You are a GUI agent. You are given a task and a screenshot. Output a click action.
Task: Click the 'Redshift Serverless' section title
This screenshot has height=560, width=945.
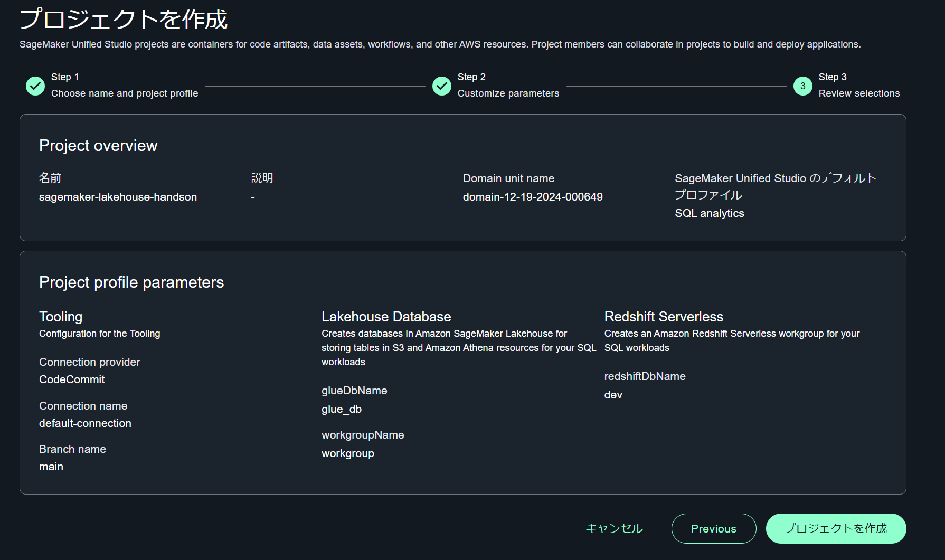point(664,317)
